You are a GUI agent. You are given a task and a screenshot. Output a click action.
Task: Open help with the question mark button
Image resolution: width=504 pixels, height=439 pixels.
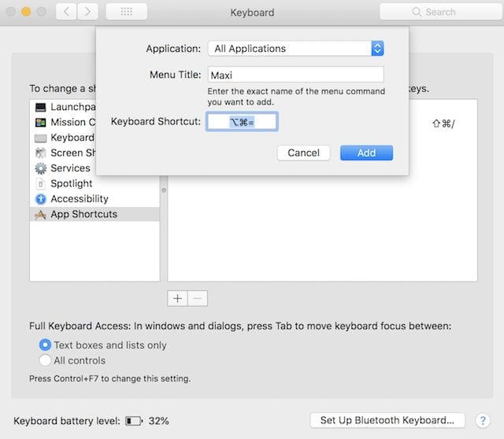click(484, 420)
